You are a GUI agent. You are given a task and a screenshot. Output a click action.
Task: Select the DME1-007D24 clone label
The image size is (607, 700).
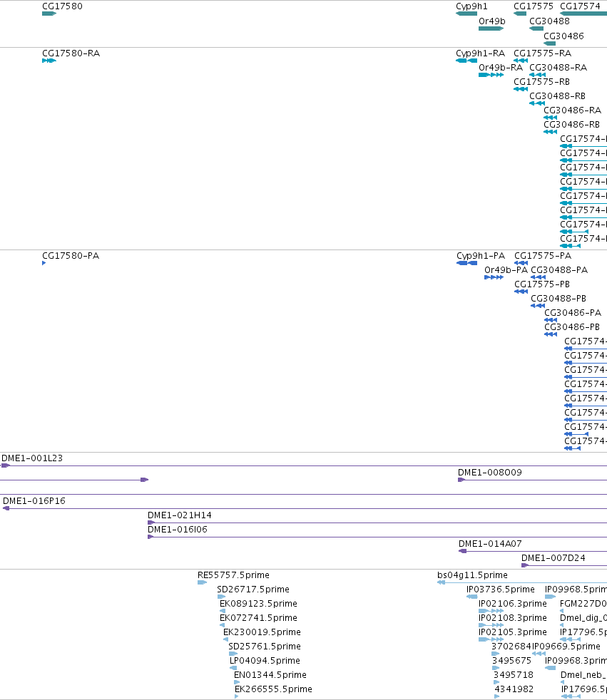[554, 558]
